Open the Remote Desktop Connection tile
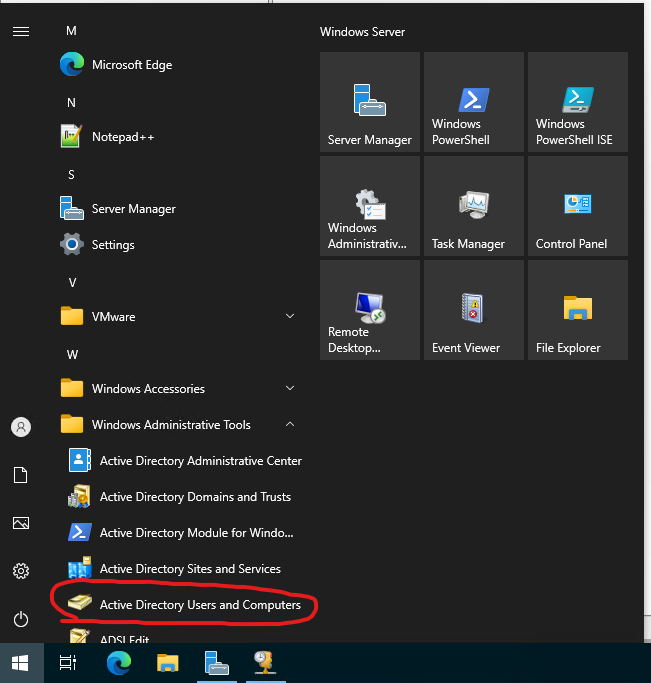This screenshot has width=651, height=683. tap(369, 310)
